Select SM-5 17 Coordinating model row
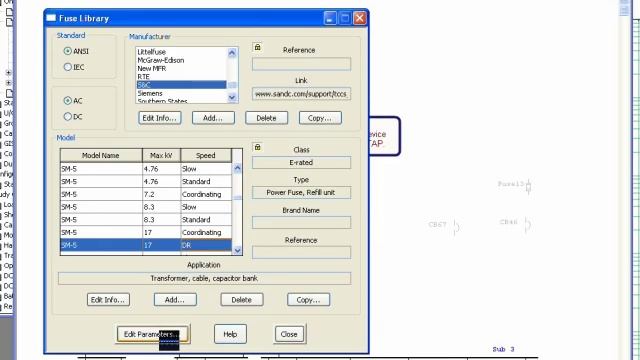 tap(146, 232)
